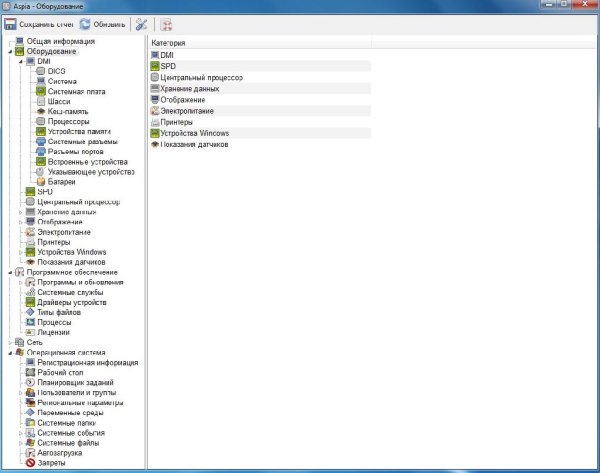600x473 pixels.
Task: Click the red lifebuoy help icon
Action: pos(166,25)
